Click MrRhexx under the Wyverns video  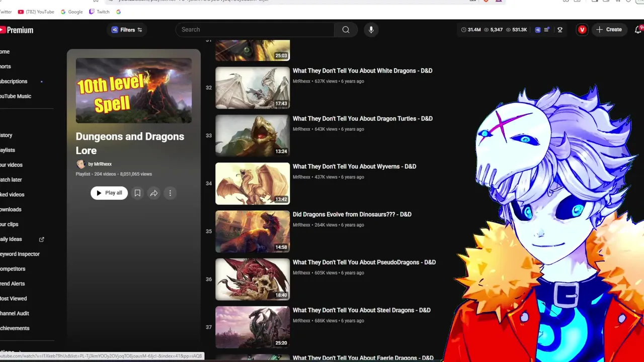pyautogui.click(x=301, y=177)
